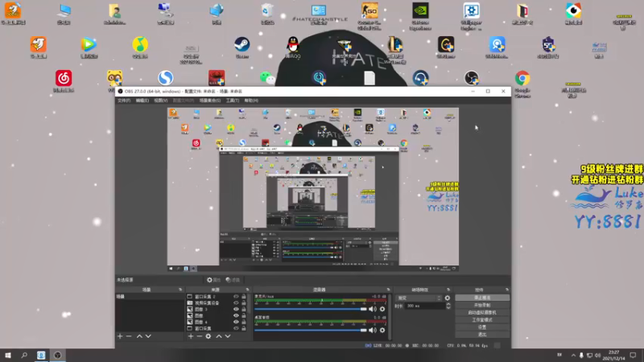Click the 开始录制 start recording button
Viewport: 644px width, 362px height.
482,306
